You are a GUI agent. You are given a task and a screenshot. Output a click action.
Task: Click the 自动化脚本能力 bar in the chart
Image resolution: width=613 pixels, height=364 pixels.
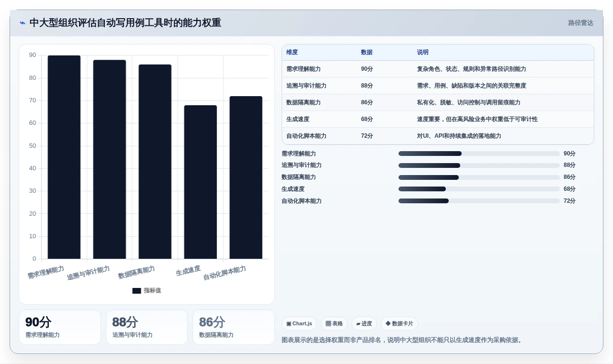[x=246, y=177]
